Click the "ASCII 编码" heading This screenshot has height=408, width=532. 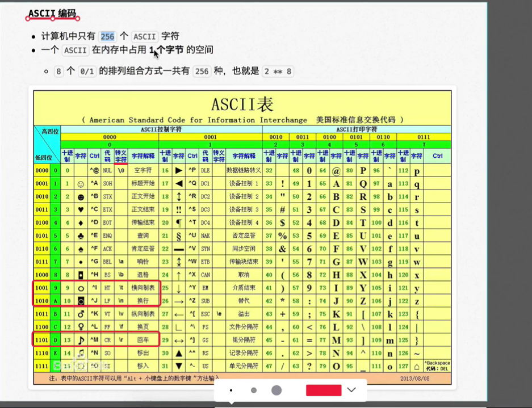point(53,11)
